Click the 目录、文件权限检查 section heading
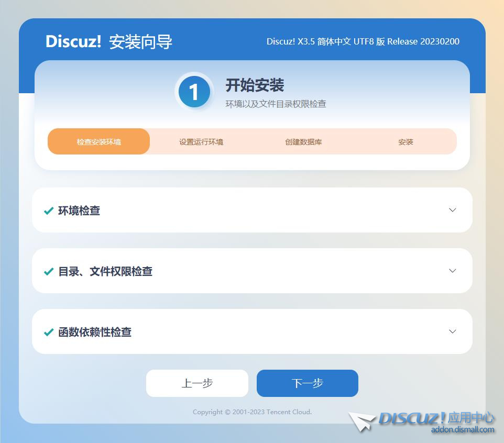 (105, 271)
